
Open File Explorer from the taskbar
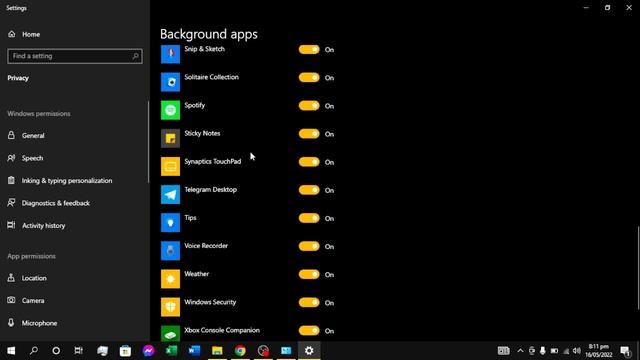pyautogui.click(x=217, y=351)
